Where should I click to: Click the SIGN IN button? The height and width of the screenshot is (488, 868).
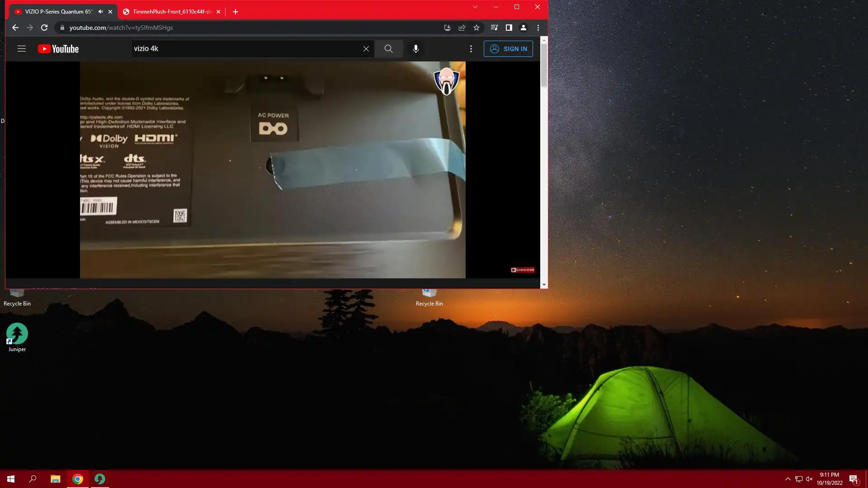click(508, 49)
